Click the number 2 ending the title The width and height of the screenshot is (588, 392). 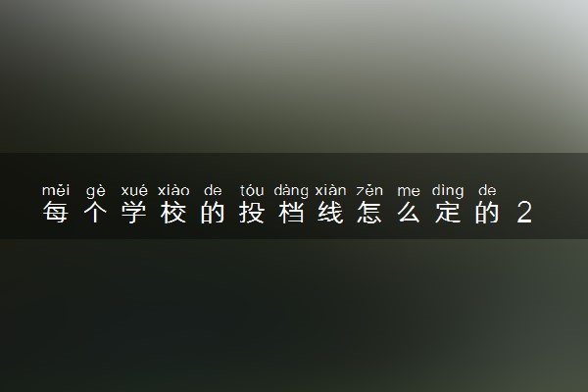tap(524, 213)
